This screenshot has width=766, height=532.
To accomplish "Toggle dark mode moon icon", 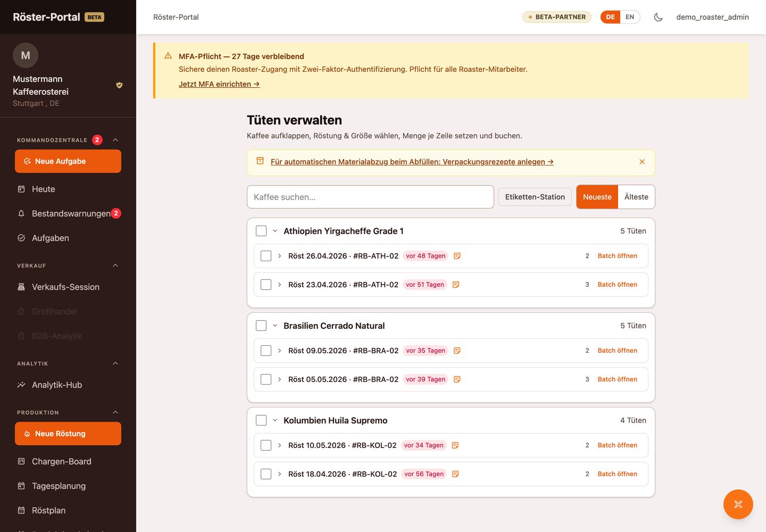I will (x=658, y=17).
